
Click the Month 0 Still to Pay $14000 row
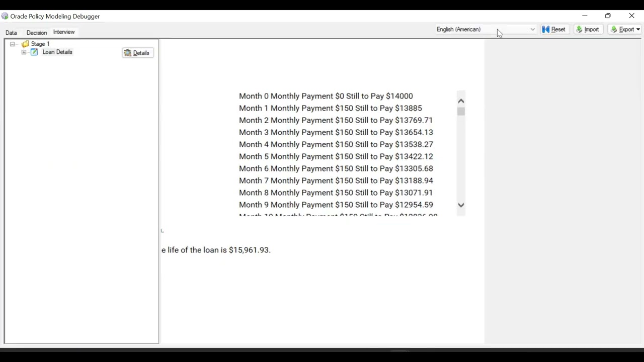point(326,96)
